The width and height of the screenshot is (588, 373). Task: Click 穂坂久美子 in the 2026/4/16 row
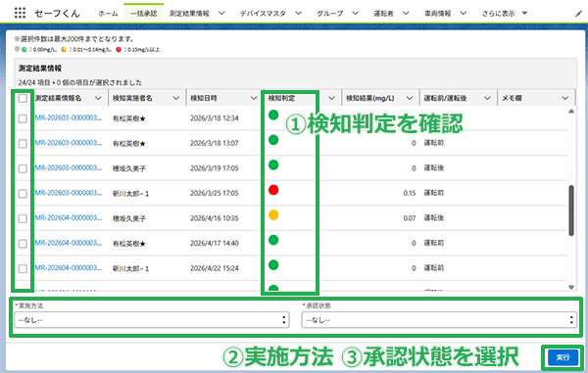[x=129, y=218]
